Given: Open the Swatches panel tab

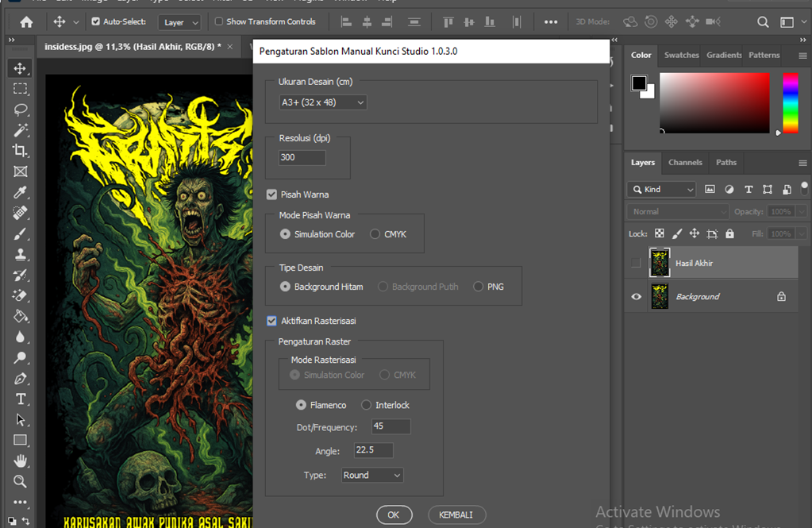Looking at the screenshot, I should click(x=681, y=55).
